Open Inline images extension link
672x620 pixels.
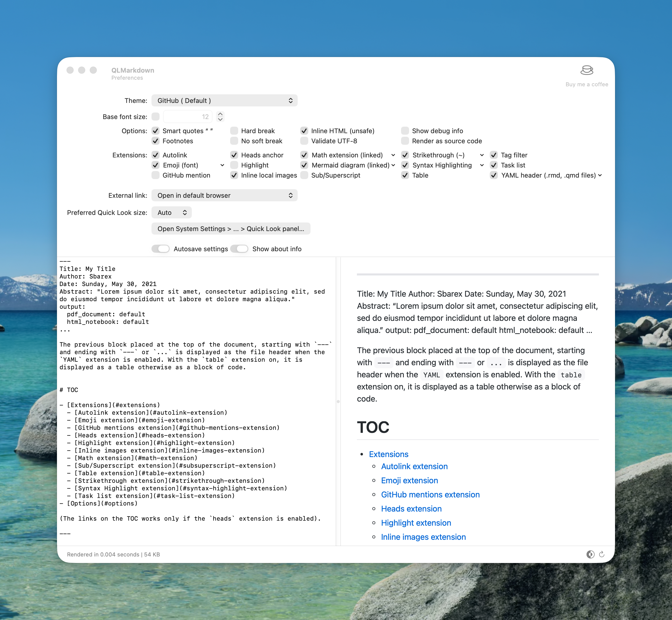423,537
